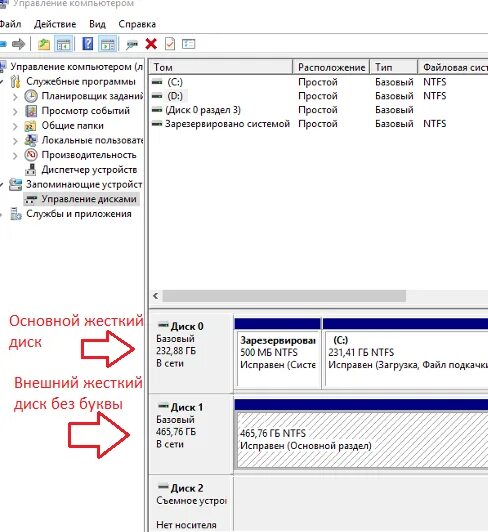The image size is (488, 532).
Task: Click drive icon beside volume (D:) row
Action: pos(157,96)
